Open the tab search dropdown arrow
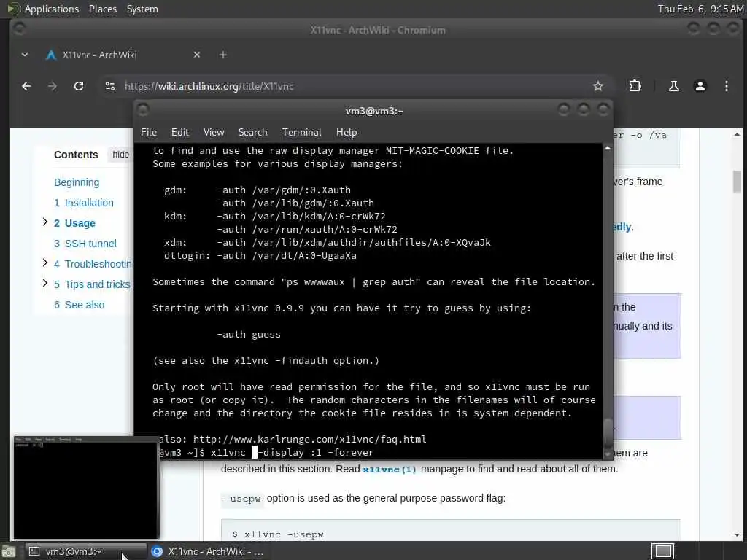747x560 pixels. 25,55
